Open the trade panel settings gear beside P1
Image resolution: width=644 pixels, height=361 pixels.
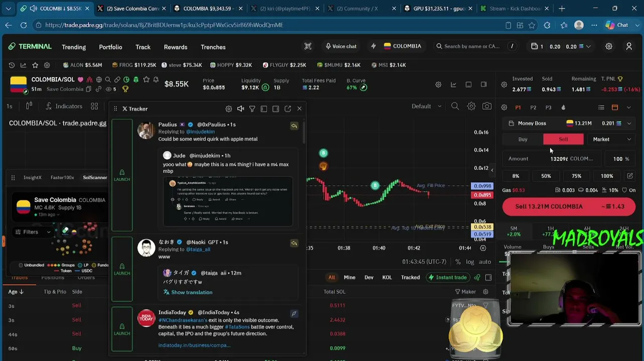504,107
